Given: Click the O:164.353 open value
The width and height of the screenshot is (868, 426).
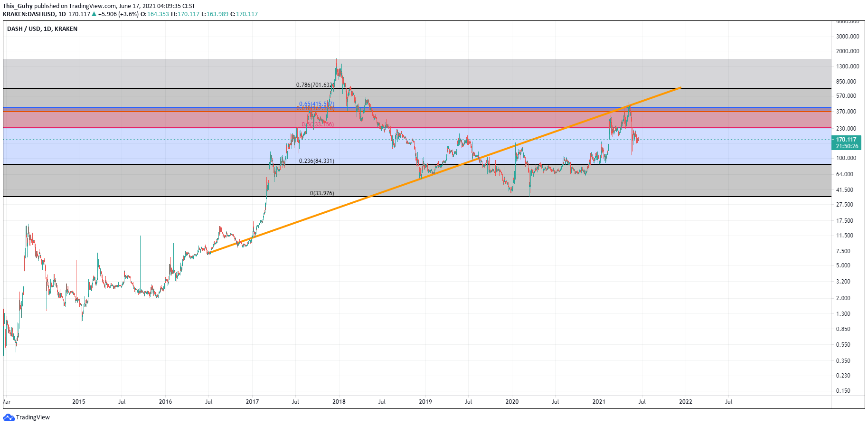Looking at the screenshot, I should tap(155, 14).
